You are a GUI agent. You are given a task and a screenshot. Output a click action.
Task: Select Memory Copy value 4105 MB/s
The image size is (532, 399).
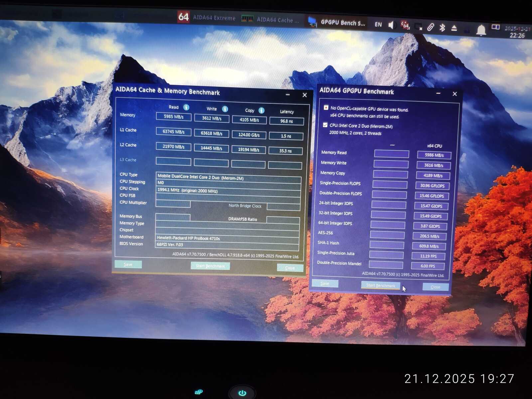pyautogui.click(x=249, y=120)
